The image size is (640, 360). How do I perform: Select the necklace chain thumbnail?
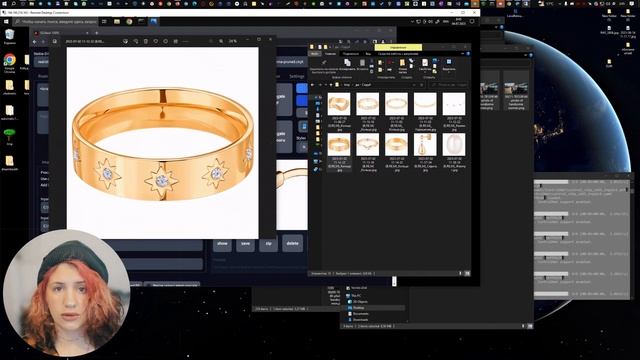(x=425, y=104)
